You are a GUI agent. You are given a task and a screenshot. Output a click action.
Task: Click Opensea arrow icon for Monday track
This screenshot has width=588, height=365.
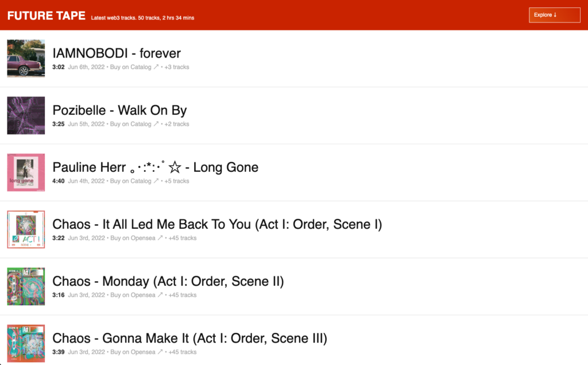click(x=160, y=295)
